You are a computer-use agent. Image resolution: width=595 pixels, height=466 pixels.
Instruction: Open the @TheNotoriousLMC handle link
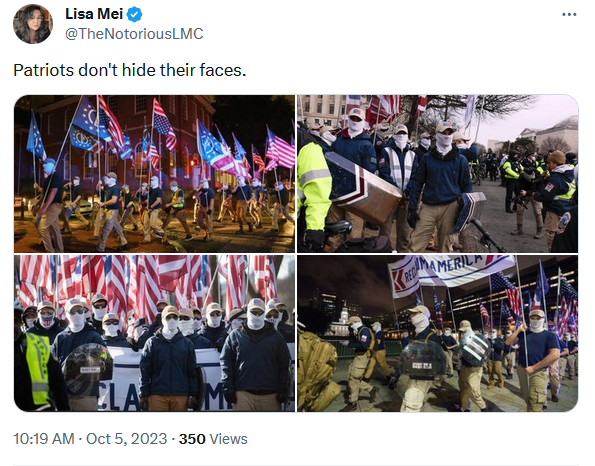[x=134, y=34]
